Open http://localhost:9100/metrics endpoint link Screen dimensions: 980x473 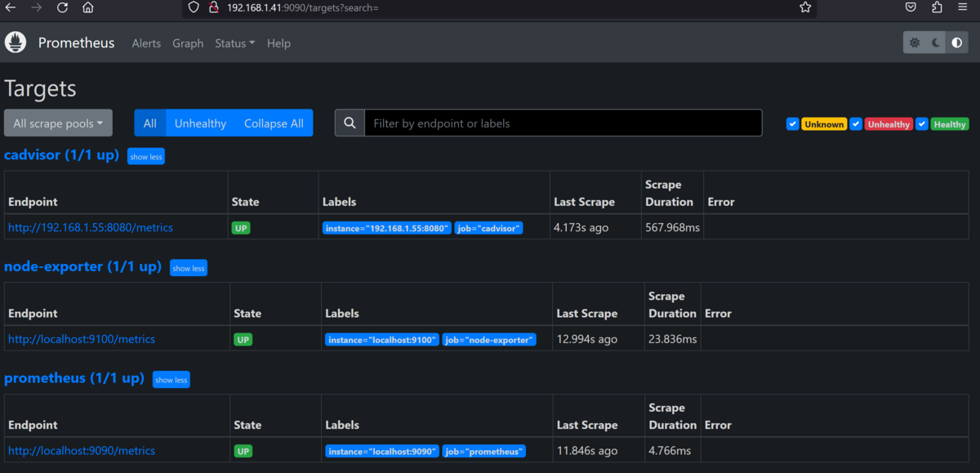tap(82, 339)
